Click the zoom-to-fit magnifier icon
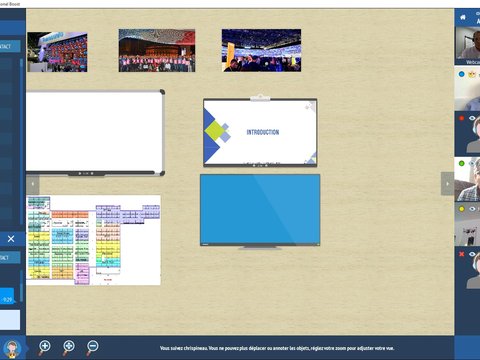 point(68,347)
